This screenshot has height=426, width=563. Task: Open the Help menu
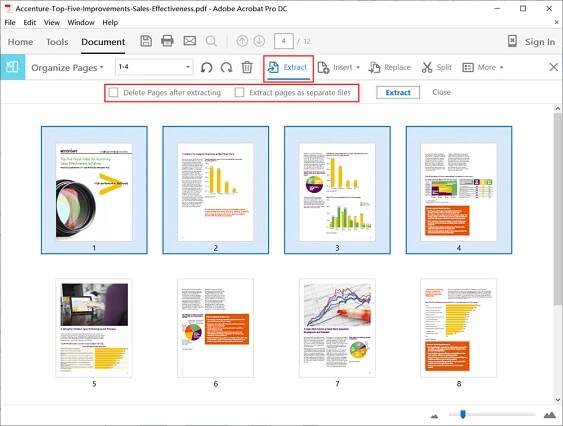(110, 22)
